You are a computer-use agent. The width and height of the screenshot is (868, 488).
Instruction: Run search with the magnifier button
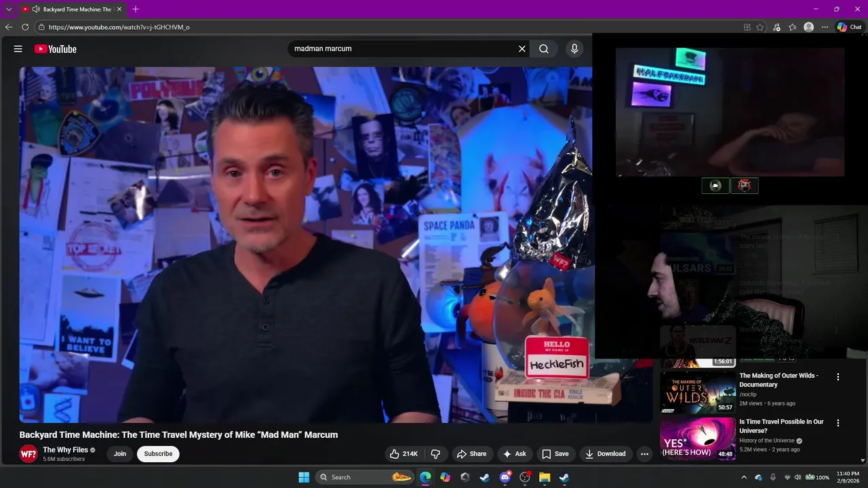pos(544,49)
